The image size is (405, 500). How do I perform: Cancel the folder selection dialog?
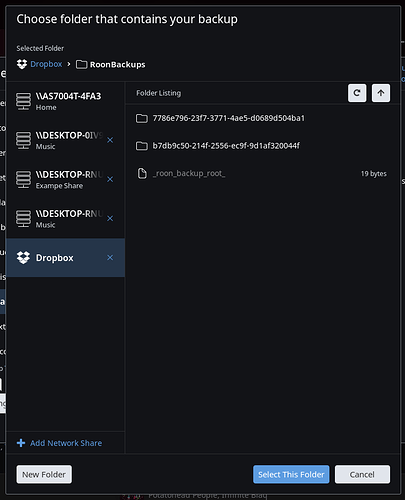[362, 474]
